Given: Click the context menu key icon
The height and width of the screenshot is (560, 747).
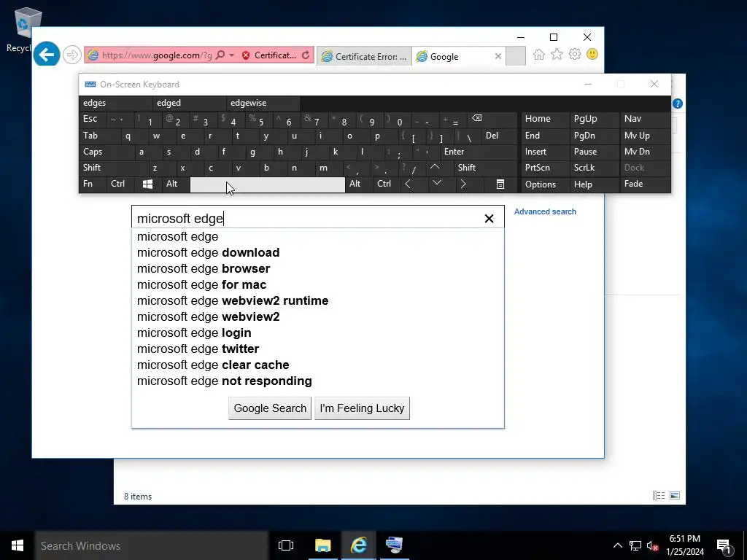Looking at the screenshot, I should click(500, 184).
